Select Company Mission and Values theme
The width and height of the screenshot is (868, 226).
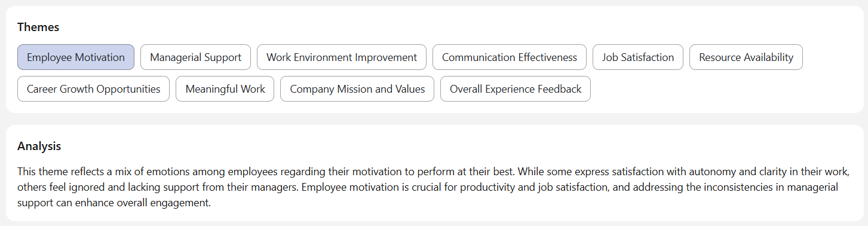click(357, 89)
